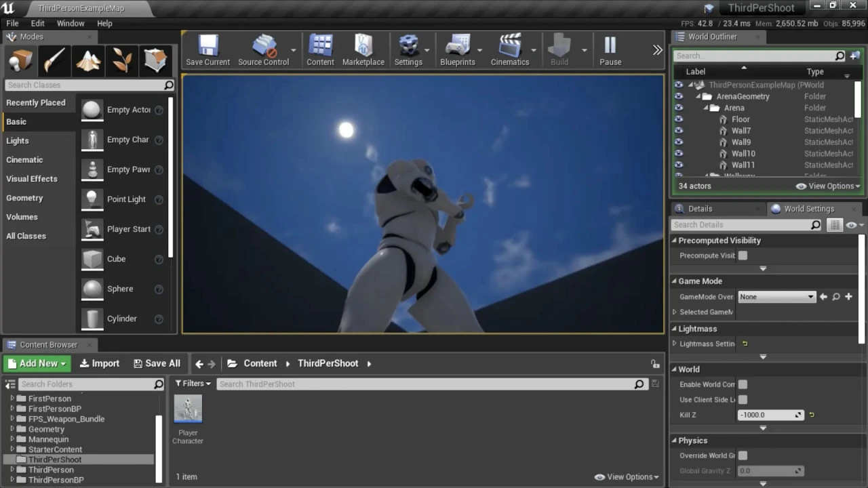Image resolution: width=868 pixels, height=488 pixels.
Task: Open the Settings toolbar button
Action: point(408,51)
